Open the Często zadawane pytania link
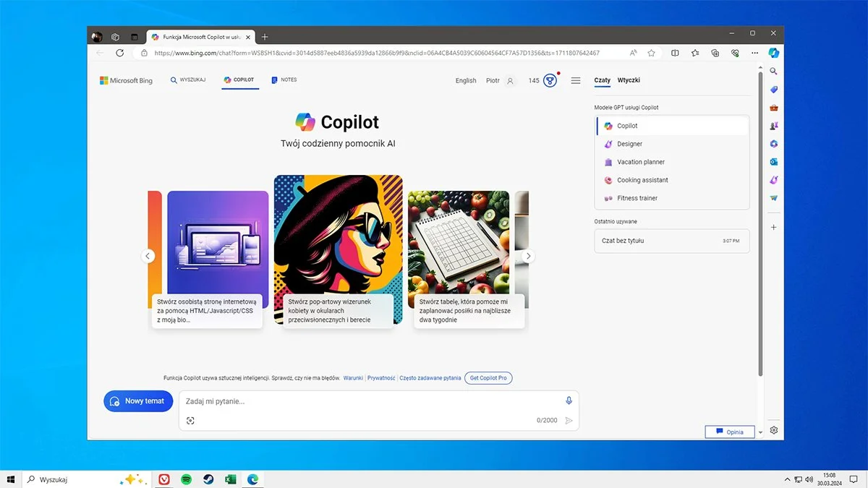The height and width of the screenshot is (488, 868). coord(430,377)
